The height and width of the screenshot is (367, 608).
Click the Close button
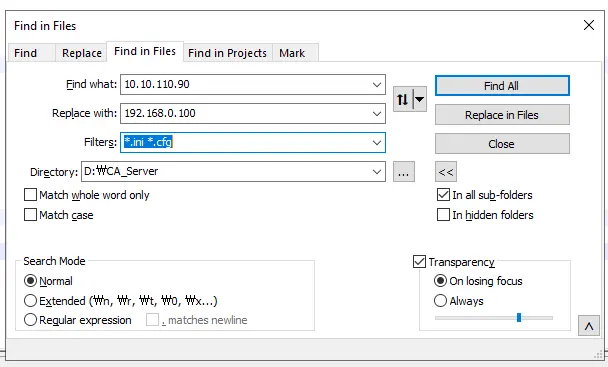(502, 144)
